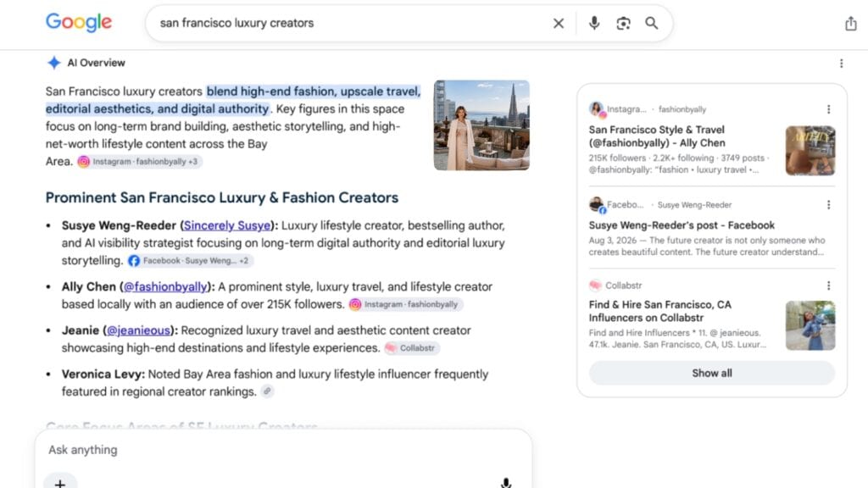Click 'Aug 3, 2026' date in Facebook result
Viewport: 868px width, 488px height.
[x=612, y=240]
